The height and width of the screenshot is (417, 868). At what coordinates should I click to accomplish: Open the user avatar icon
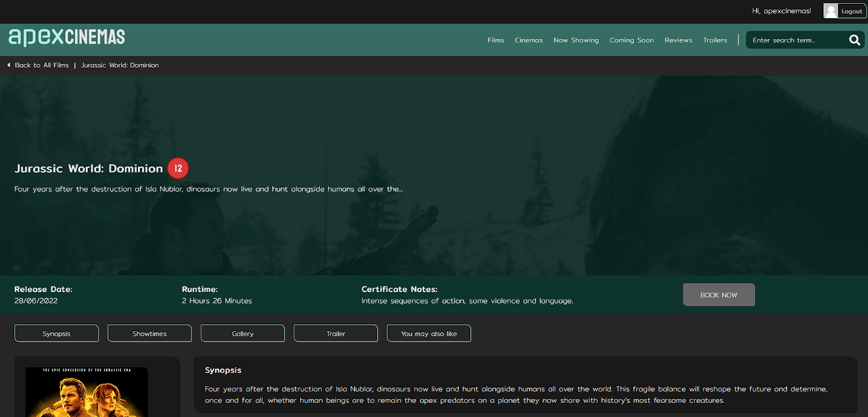coord(831,10)
